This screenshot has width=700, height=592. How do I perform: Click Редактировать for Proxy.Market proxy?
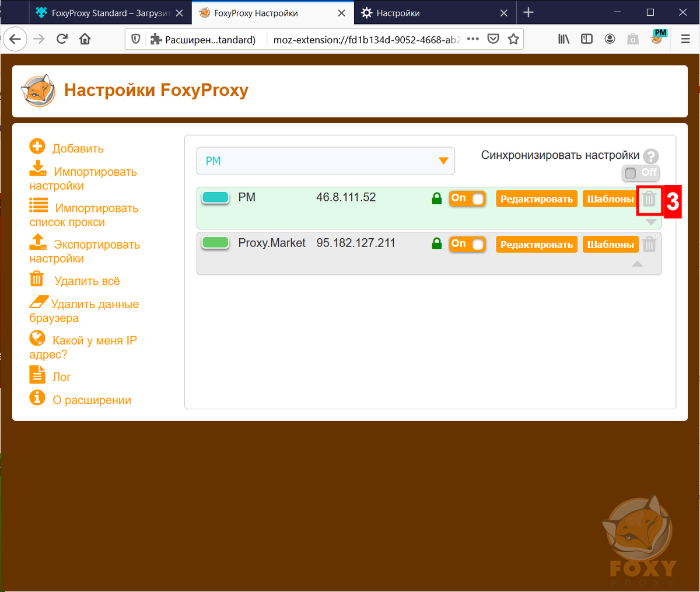click(537, 245)
